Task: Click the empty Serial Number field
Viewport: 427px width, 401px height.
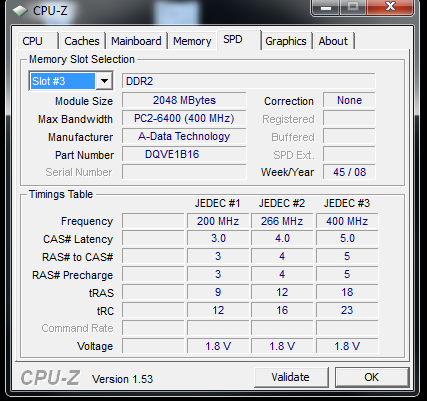Action: tap(184, 172)
